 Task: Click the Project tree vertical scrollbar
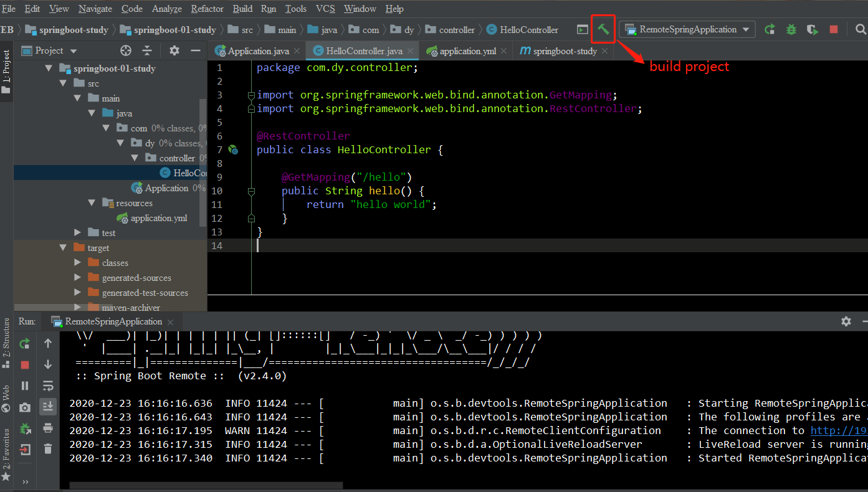(203, 161)
